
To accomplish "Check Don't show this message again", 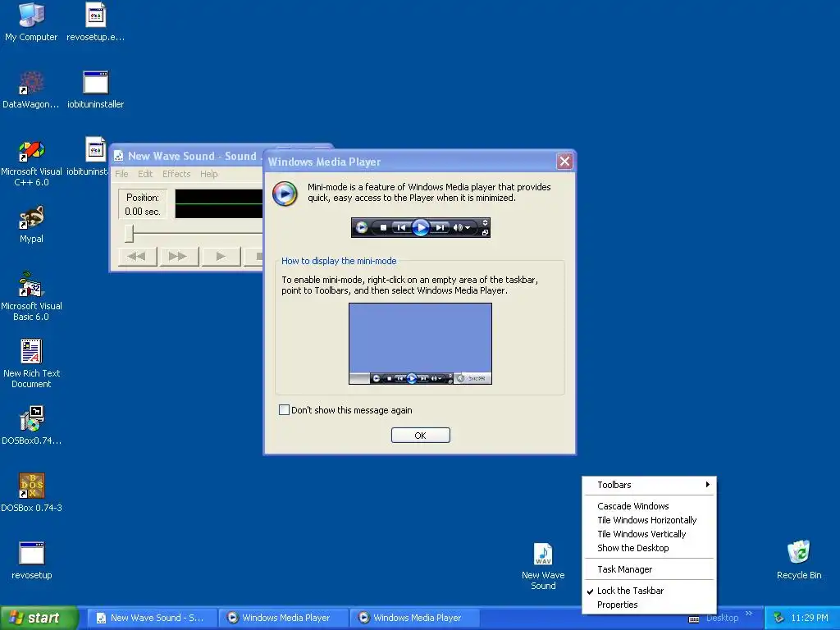I will point(284,410).
